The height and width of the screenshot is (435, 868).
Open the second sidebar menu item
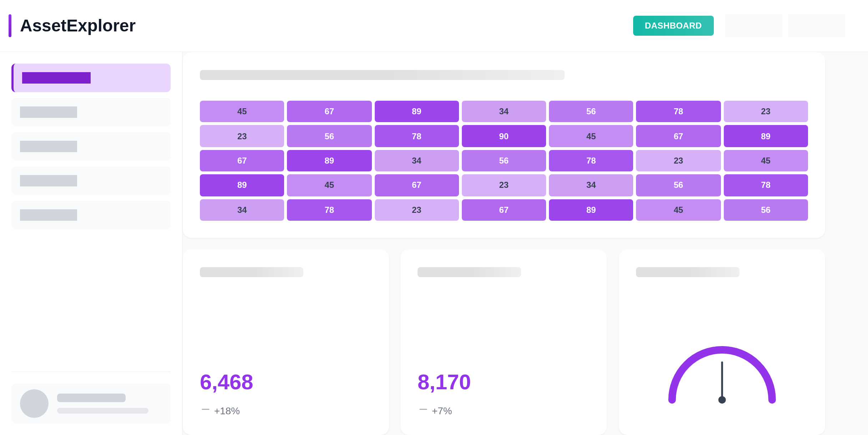pyautogui.click(x=91, y=112)
